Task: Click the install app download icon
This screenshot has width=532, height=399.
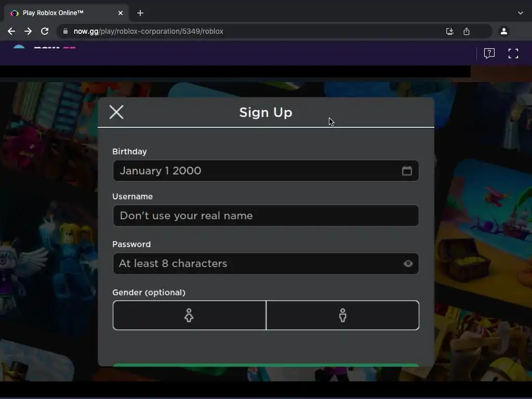Action: [450, 31]
